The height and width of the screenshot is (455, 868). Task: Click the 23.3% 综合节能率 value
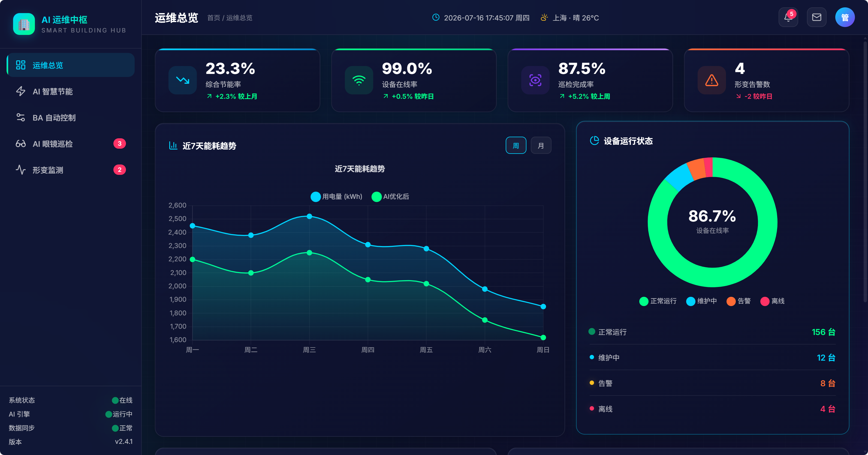[x=230, y=68]
